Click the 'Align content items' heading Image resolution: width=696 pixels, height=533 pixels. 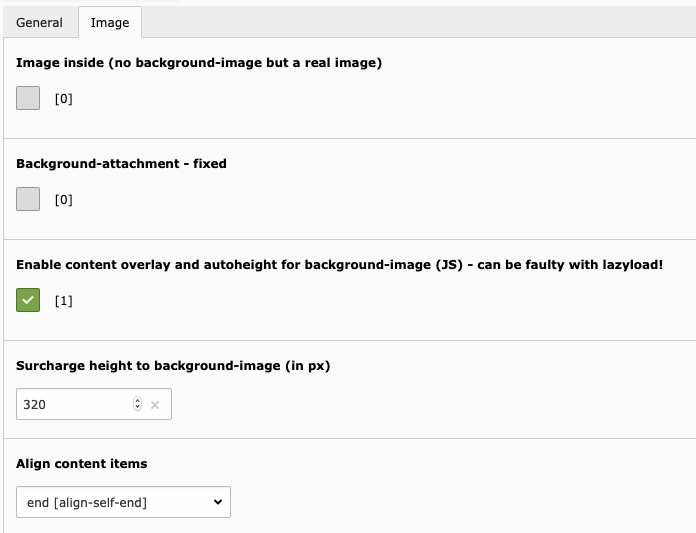click(82, 463)
